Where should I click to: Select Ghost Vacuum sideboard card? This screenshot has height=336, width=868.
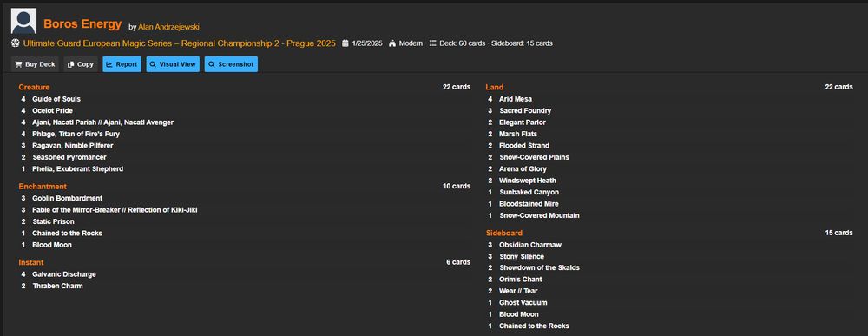523,302
